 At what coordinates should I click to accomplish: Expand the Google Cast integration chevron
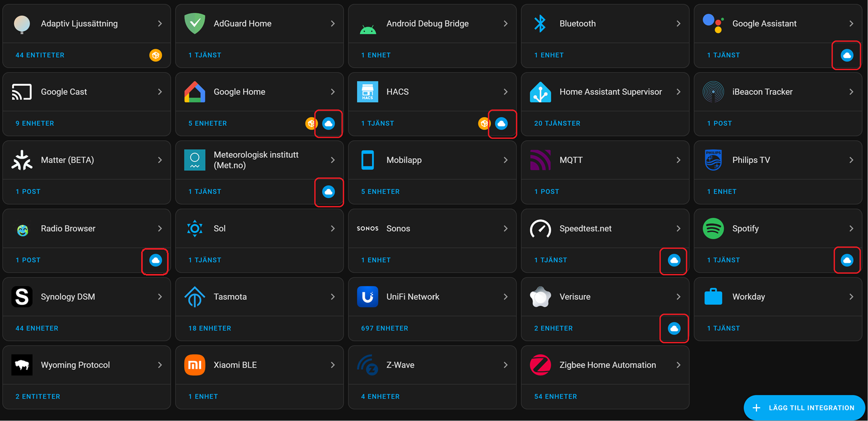(160, 92)
